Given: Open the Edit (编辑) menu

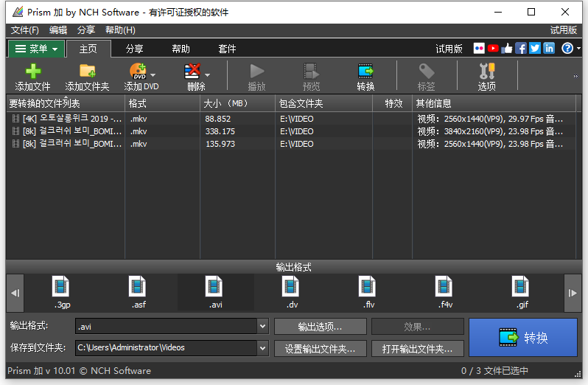Looking at the screenshot, I should pos(58,30).
